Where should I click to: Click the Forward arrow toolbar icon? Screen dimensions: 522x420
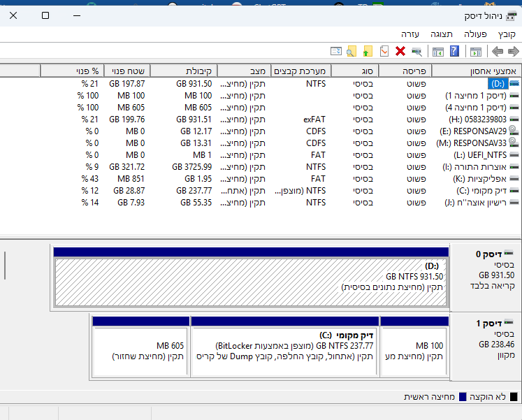tap(514, 52)
